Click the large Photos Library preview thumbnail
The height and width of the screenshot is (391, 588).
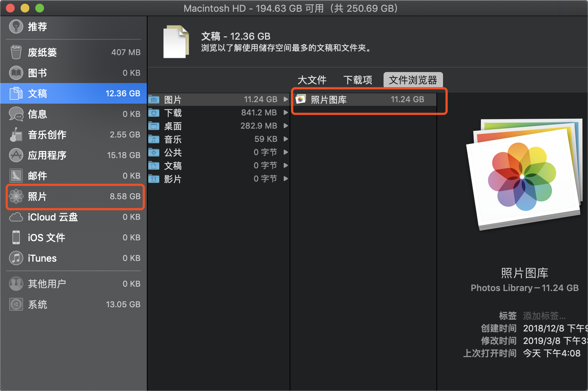(x=524, y=175)
